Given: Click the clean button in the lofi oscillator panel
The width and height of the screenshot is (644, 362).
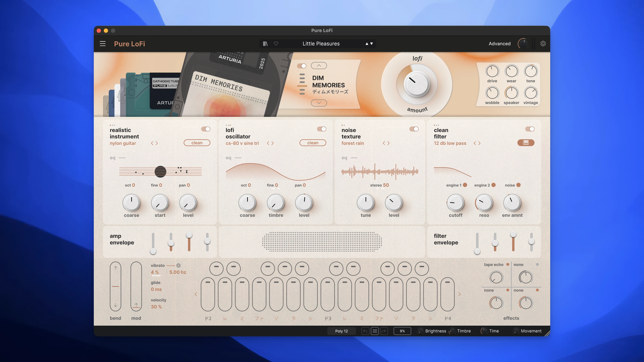Looking at the screenshot, I should click(313, 143).
